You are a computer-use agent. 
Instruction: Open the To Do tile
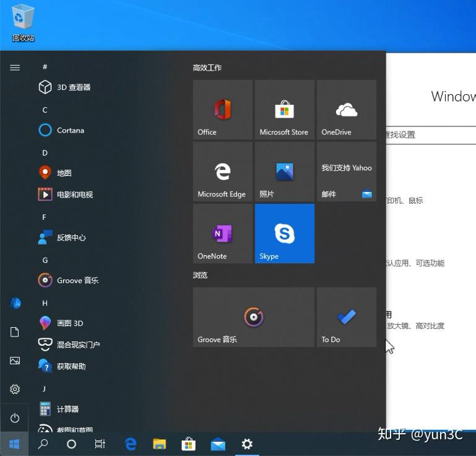click(x=347, y=317)
